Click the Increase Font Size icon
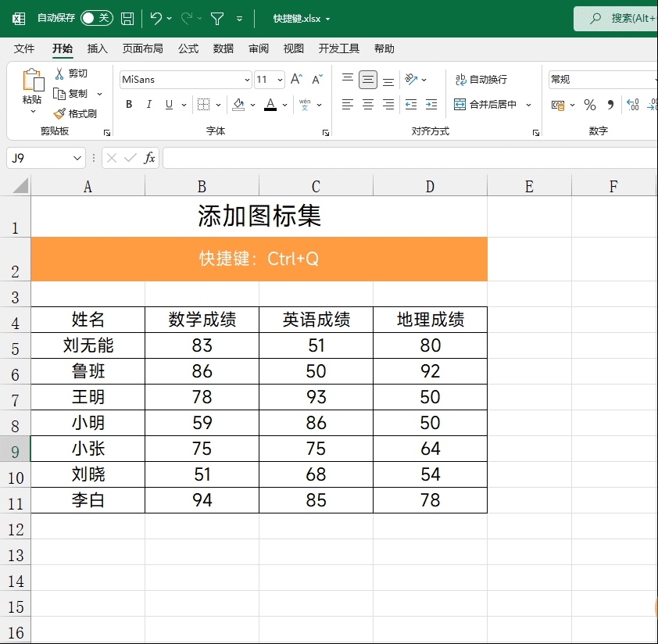Screen dimensions: 658x644 [x=296, y=80]
